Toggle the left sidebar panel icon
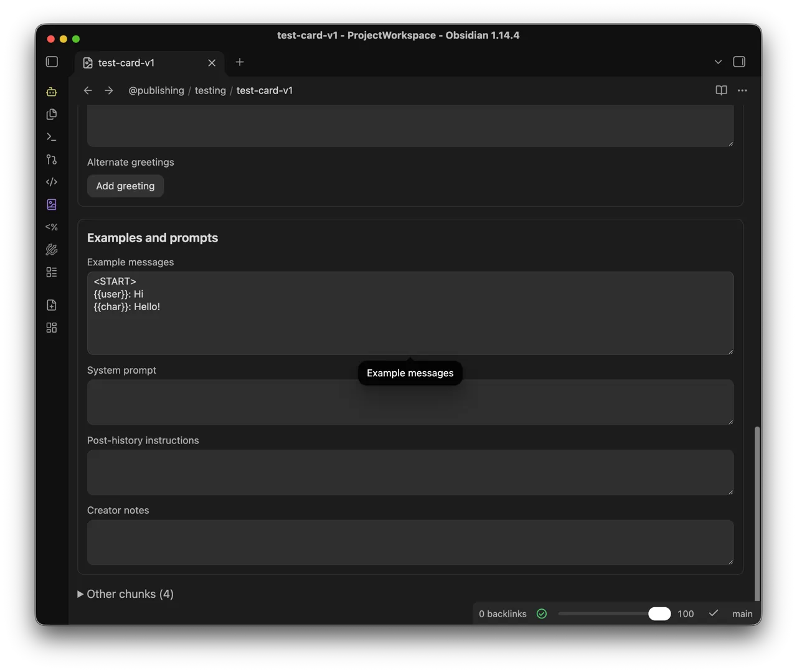Image resolution: width=797 pixels, height=672 pixels. 52,62
